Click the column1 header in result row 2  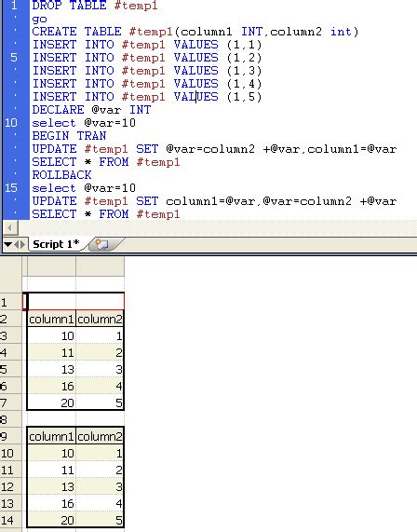click(51, 319)
